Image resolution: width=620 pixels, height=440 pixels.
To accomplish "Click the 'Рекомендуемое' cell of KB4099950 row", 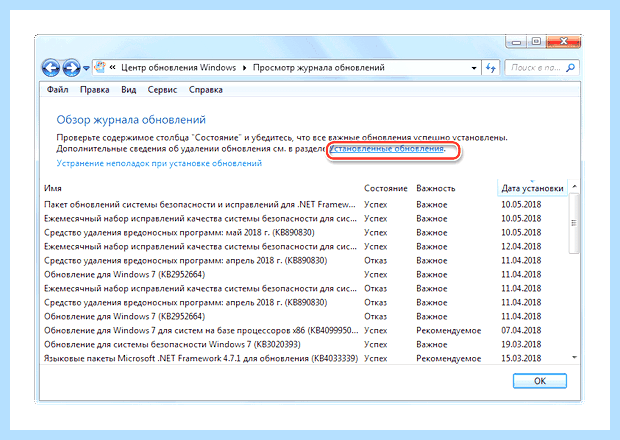I will click(448, 330).
